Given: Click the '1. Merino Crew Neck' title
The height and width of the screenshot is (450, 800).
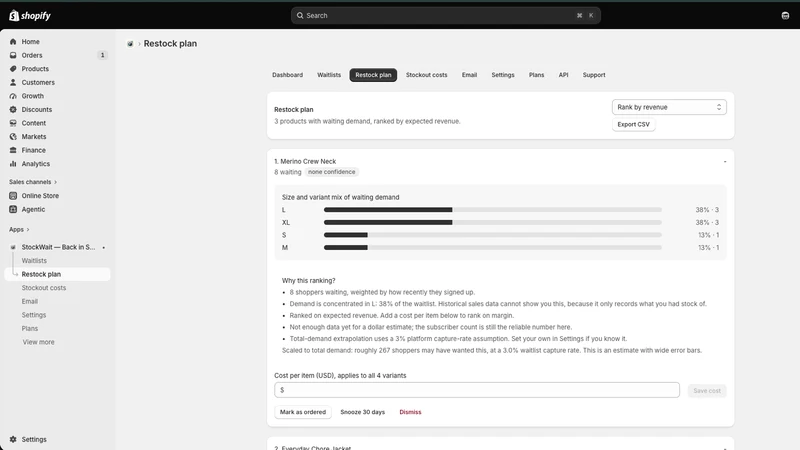Looking at the screenshot, I should click(x=305, y=161).
